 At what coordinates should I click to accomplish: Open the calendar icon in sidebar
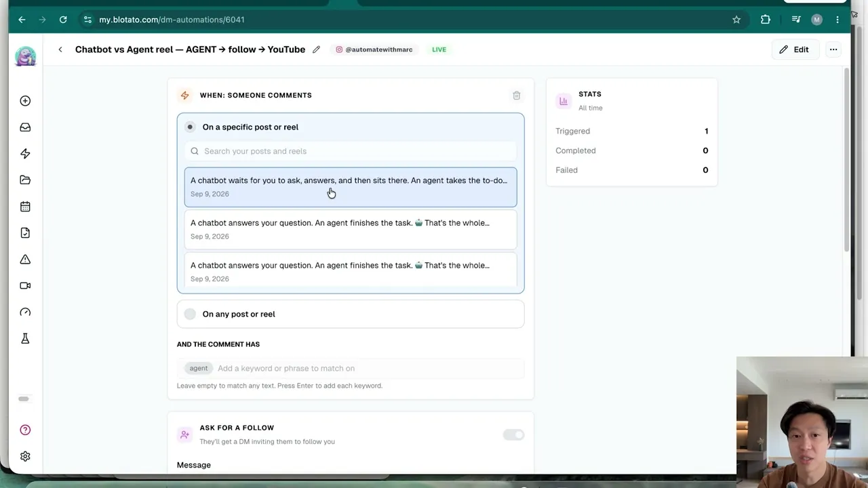point(25,207)
